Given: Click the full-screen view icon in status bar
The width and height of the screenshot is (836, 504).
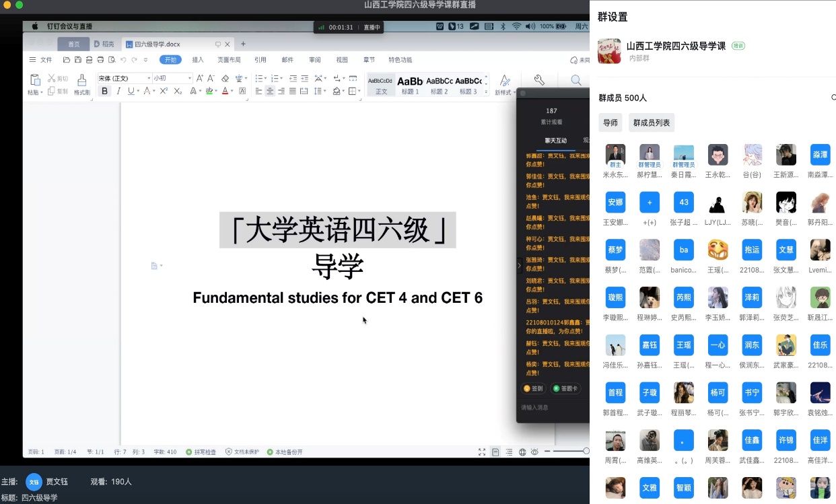Looking at the screenshot, I should click(x=482, y=452).
